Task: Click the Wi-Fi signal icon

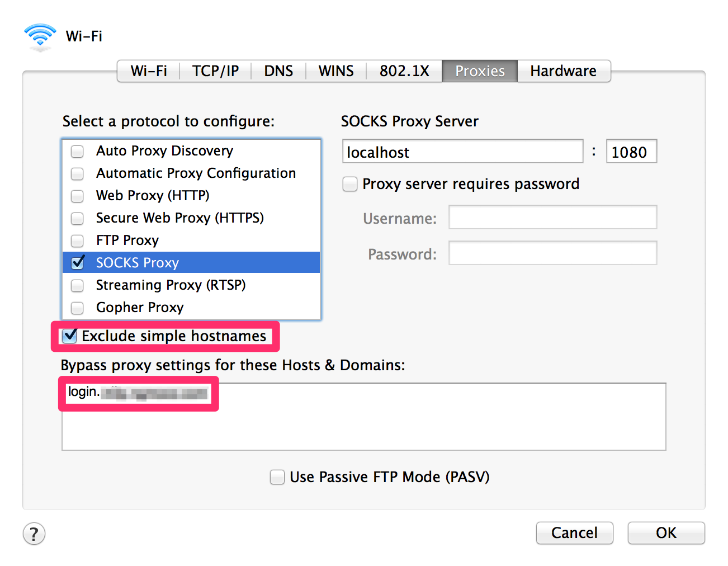Action: tap(39, 36)
